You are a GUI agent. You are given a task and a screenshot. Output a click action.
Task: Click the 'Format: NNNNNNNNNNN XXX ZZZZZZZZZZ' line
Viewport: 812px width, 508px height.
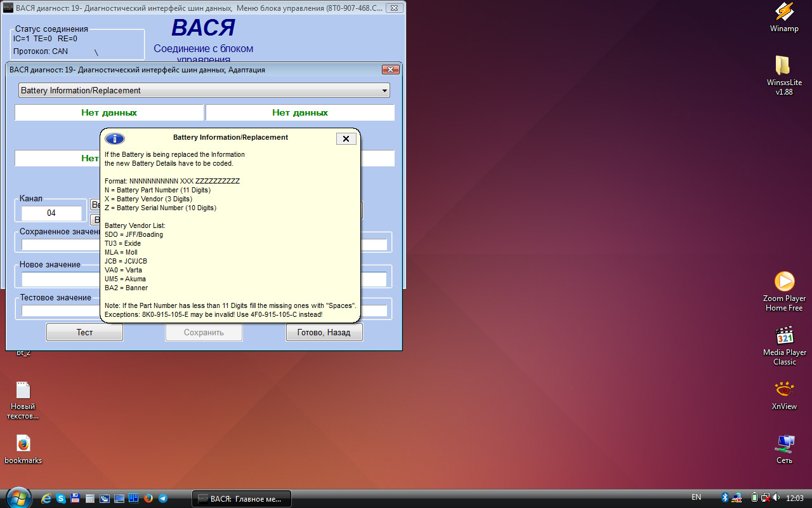coord(173,181)
